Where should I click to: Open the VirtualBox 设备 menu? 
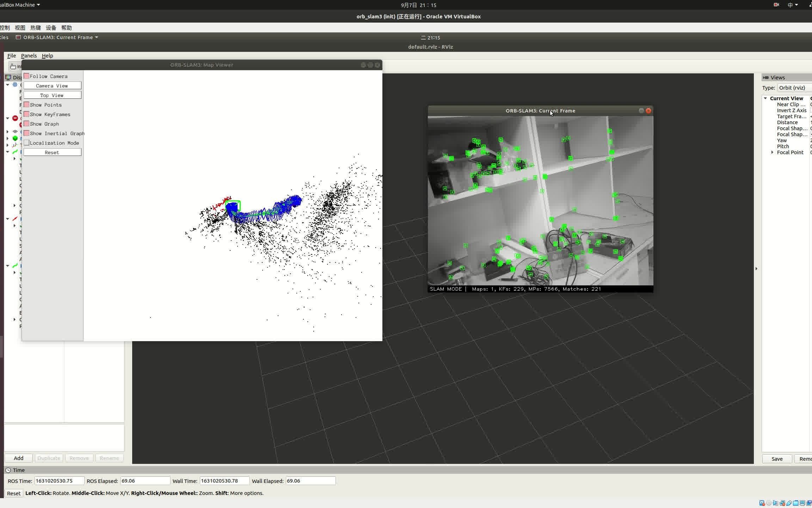51,28
